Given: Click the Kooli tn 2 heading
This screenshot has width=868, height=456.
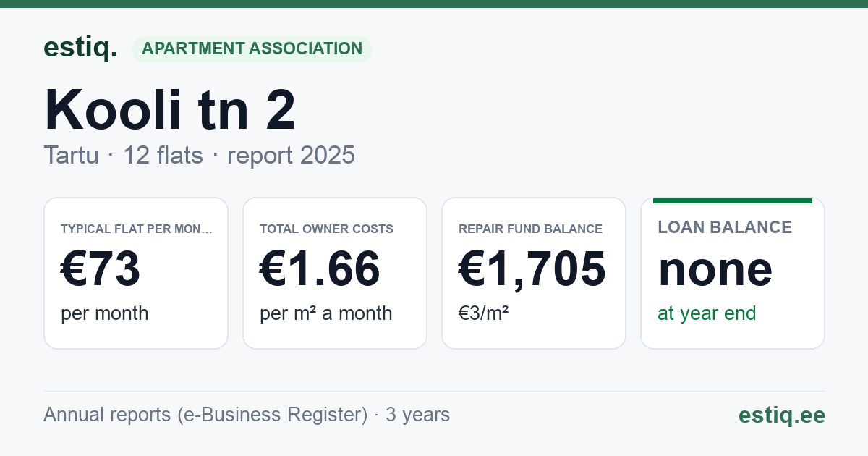Looking at the screenshot, I should coord(170,109).
